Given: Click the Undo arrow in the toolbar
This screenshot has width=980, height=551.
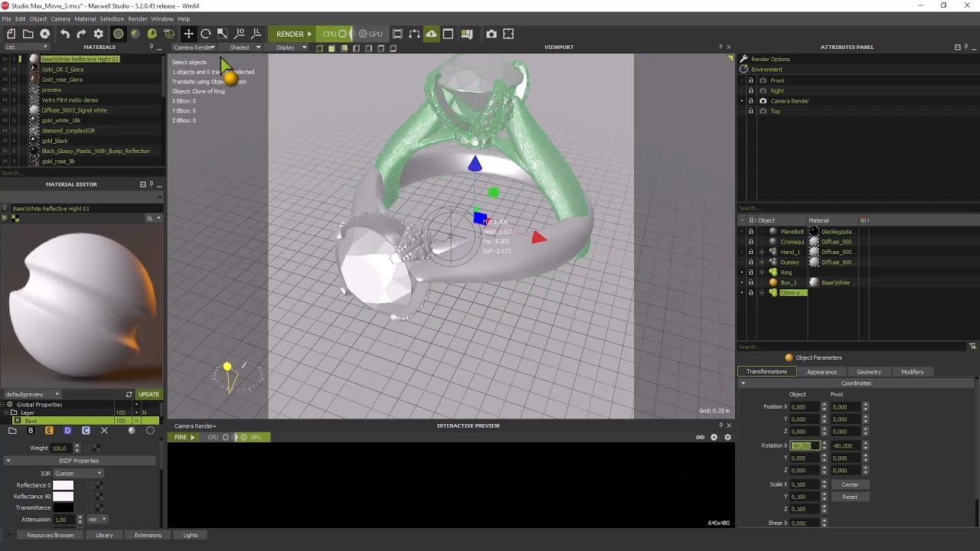Looking at the screenshot, I should (x=64, y=34).
